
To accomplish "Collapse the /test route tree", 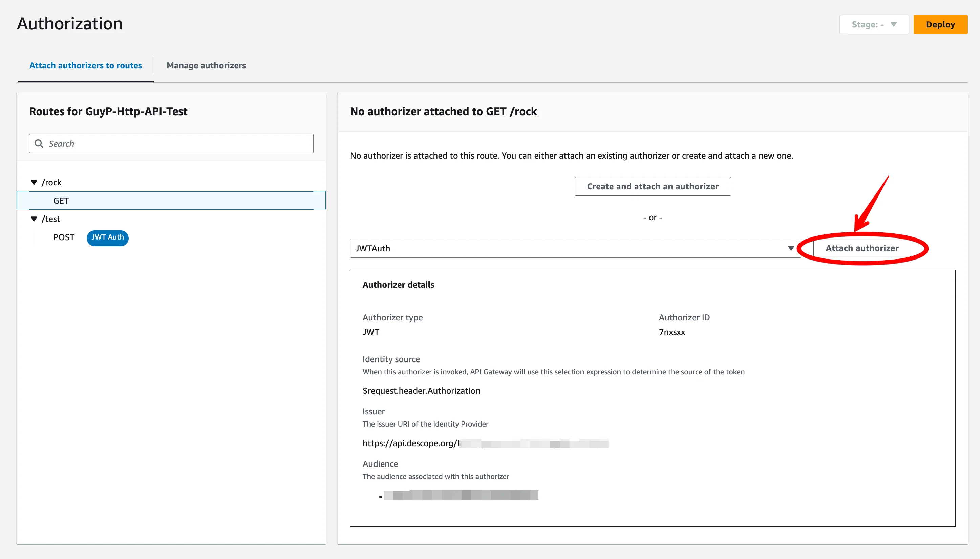I will [x=34, y=219].
